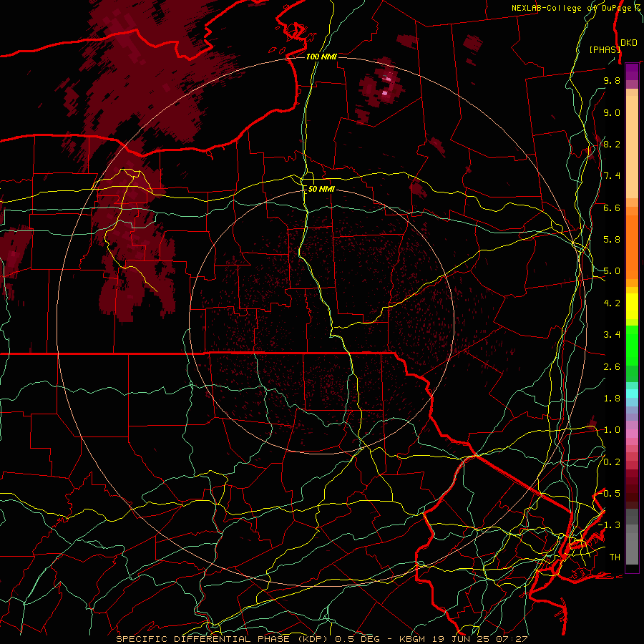644x644 pixels.
Task: Click the 1.0 scale value
Action: [612, 430]
